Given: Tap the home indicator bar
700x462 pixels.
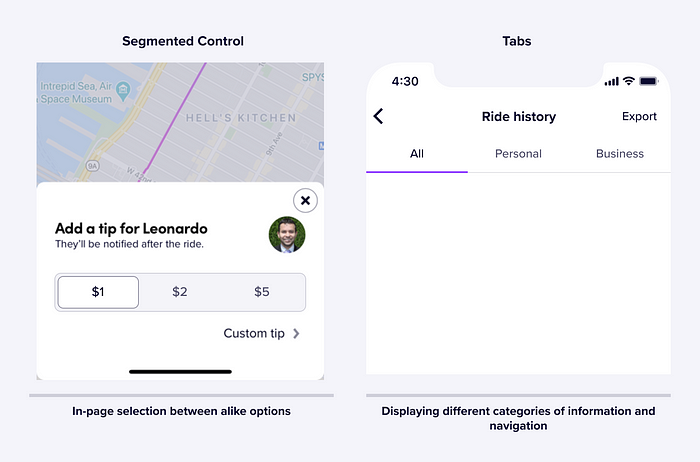Looking at the screenshot, I should [x=180, y=371].
